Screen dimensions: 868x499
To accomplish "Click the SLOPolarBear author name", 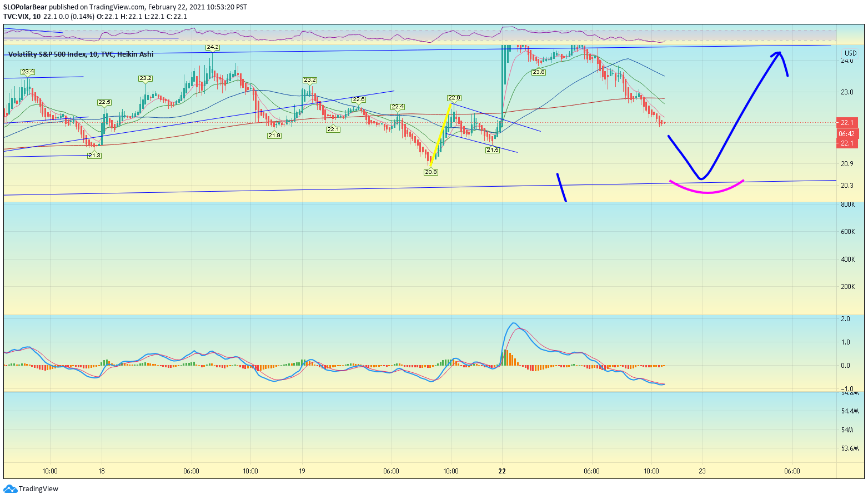I will [x=25, y=7].
